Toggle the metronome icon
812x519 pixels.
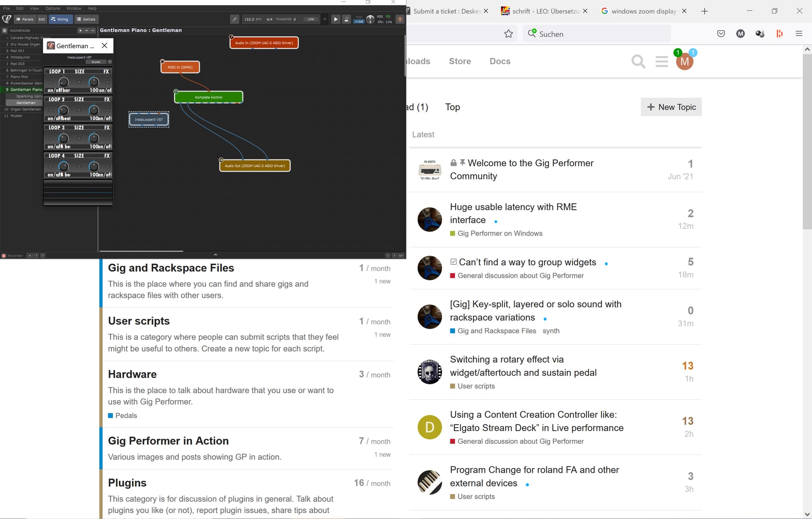click(346, 19)
